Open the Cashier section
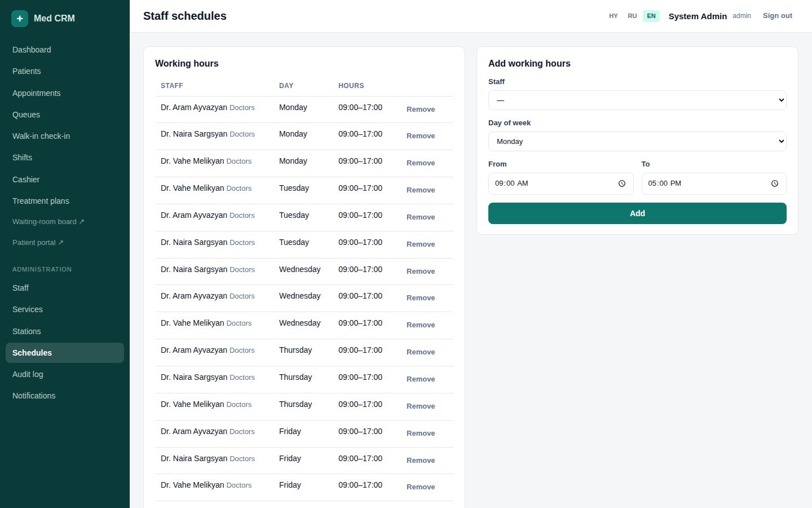This screenshot has width=812, height=508. [x=65, y=179]
